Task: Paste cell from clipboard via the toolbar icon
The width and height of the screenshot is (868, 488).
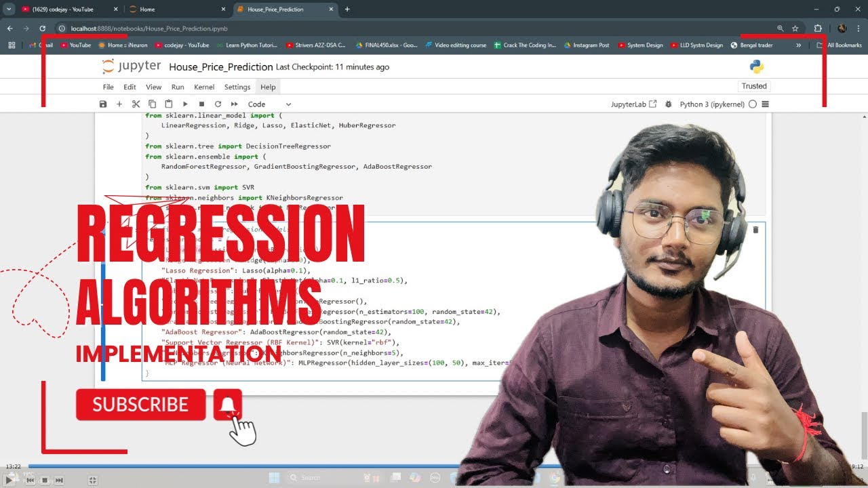Action: pos(168,104)
